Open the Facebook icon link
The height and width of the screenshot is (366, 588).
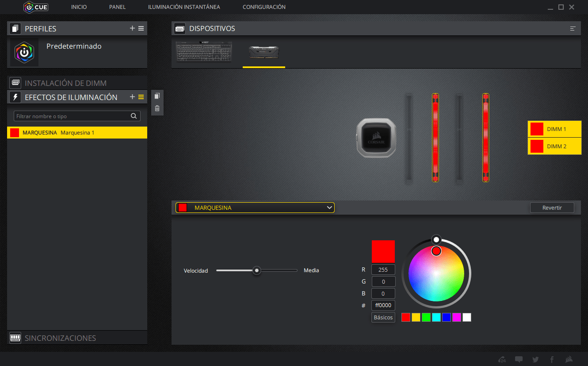(x=552, y=359)
